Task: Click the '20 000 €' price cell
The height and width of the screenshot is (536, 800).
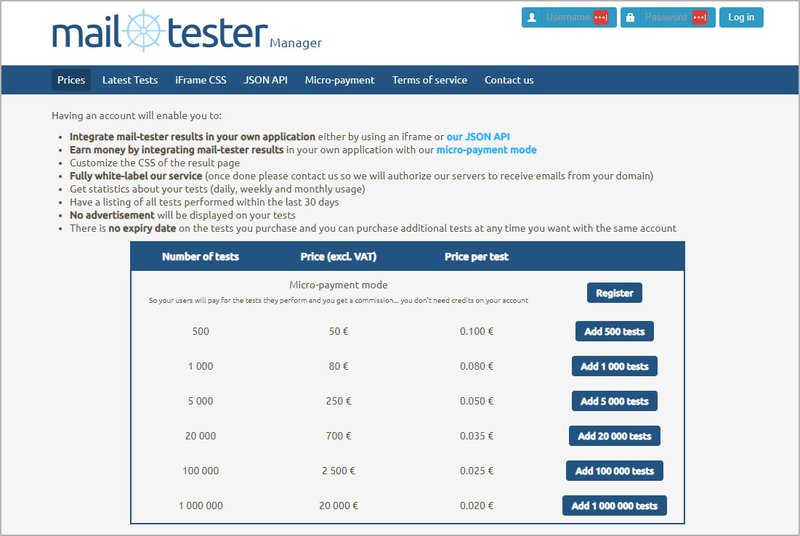Action: pyautogui.click(x=338, y=506)
